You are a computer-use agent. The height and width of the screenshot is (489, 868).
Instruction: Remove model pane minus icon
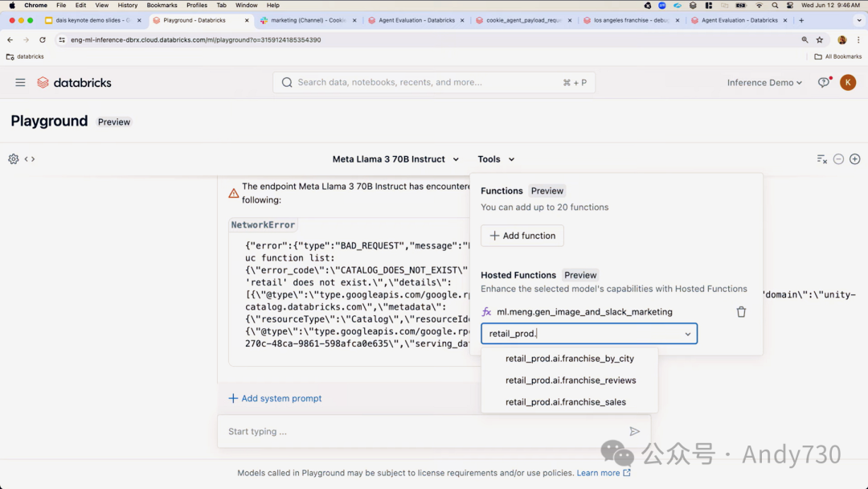(838, 159)
